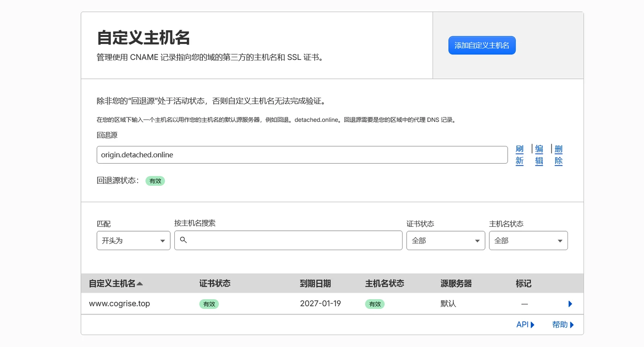Click the www.cogrise.top hostname cell
The image size is (644, 347).
pyautogui.click(x=120, y=304)
